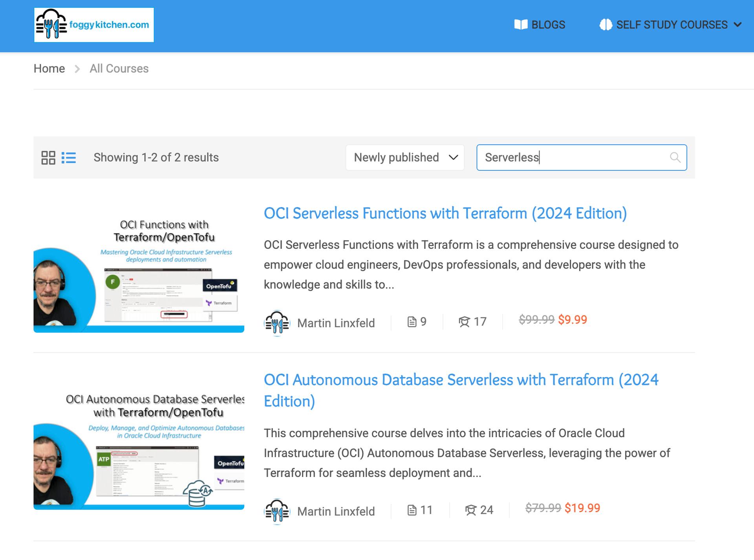The height and width of the screenshot is (560, 754).
Task: Click the Martin Linxfeld avatar on the Autonomous Database course
Action: pyautogui.click(x=277, y=511)
